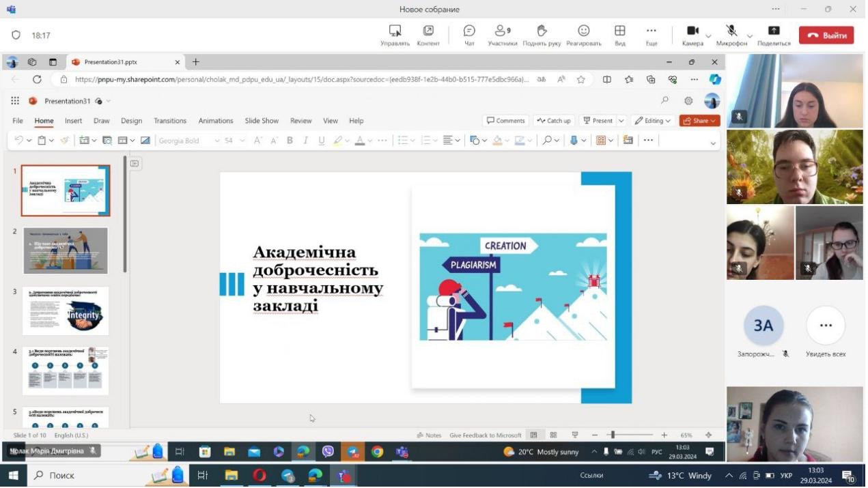
Task: Open a new browser tab with plus
Action: [196, 62]
